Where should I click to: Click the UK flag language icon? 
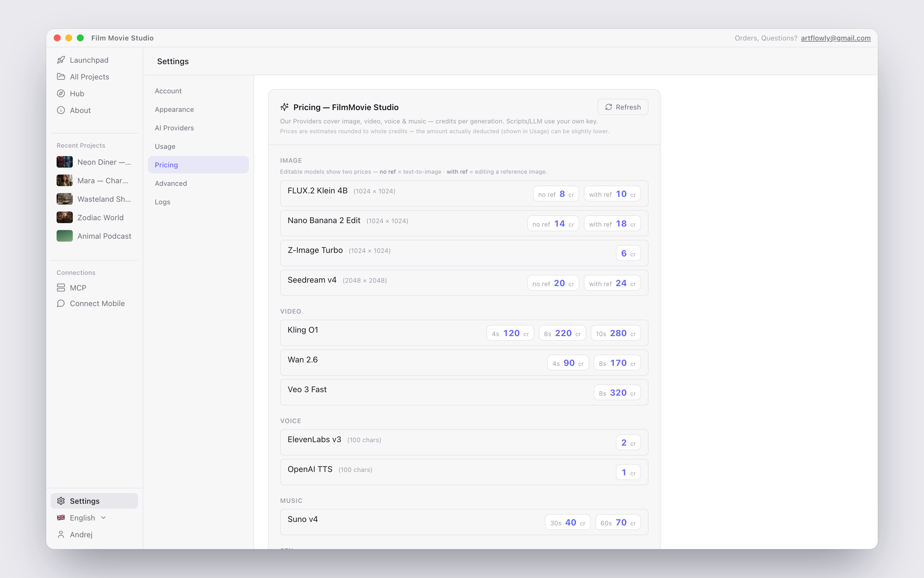tap(61, 518)
